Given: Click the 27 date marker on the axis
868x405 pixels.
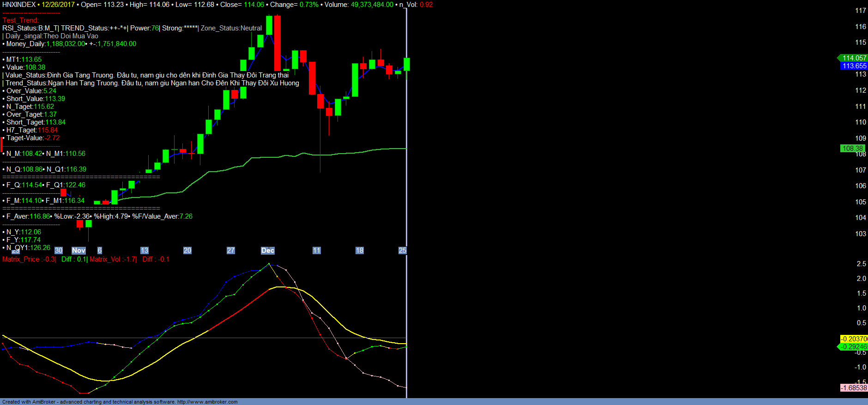Looking at the screenshot, I should pyautogui.click(x=231, y=250).
